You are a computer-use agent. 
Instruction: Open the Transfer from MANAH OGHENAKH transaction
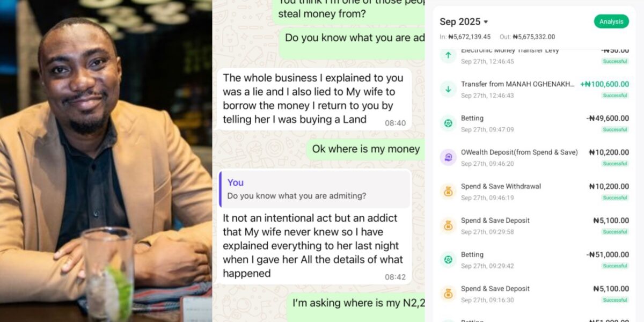tap(535, 89)
